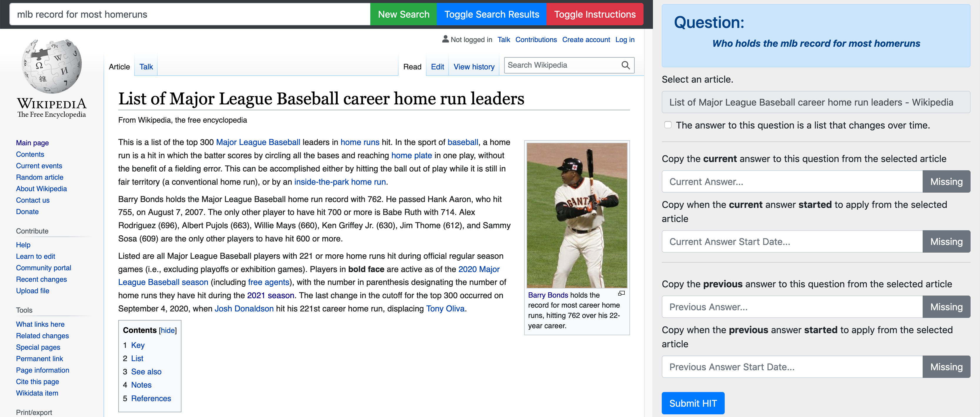Jump to References in Contents
Screen dimensions: 980x417
(x=151, y=398)
